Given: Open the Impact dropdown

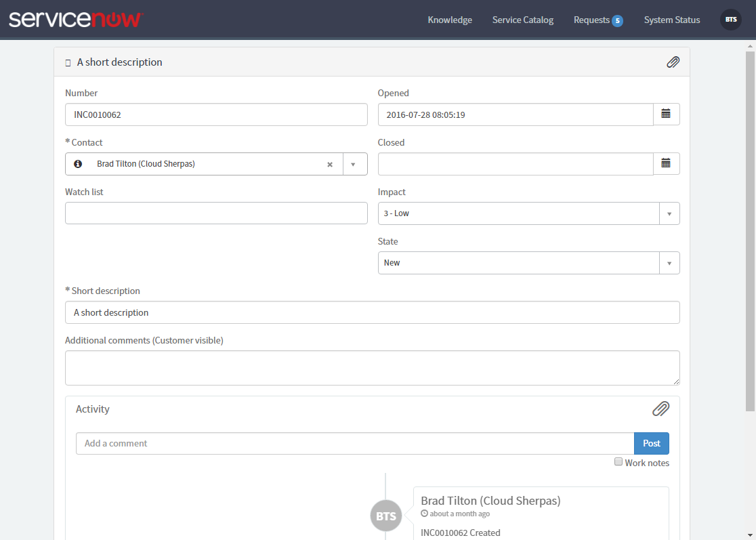Looking at the screenshot, I should pyautogui.click(x=528, y=213).
